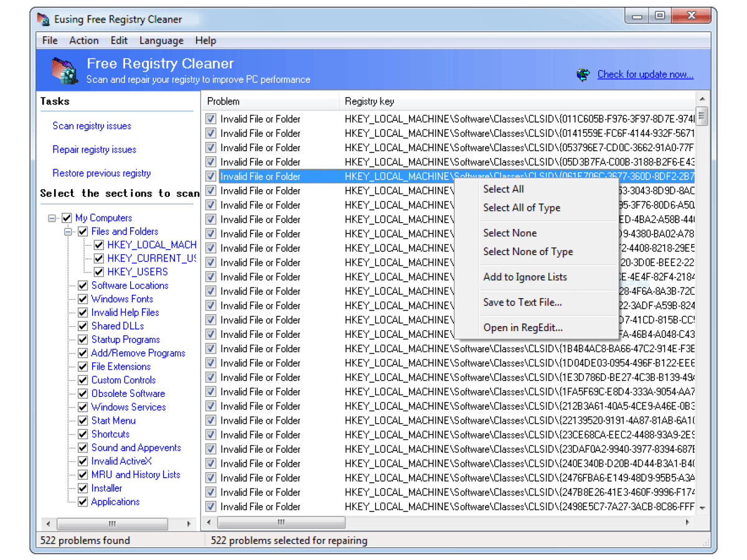Viewport: 747px width, 560px height.
Task: Toggle the Shared DLLs checkbox
Action: click(x=83, y=326)
